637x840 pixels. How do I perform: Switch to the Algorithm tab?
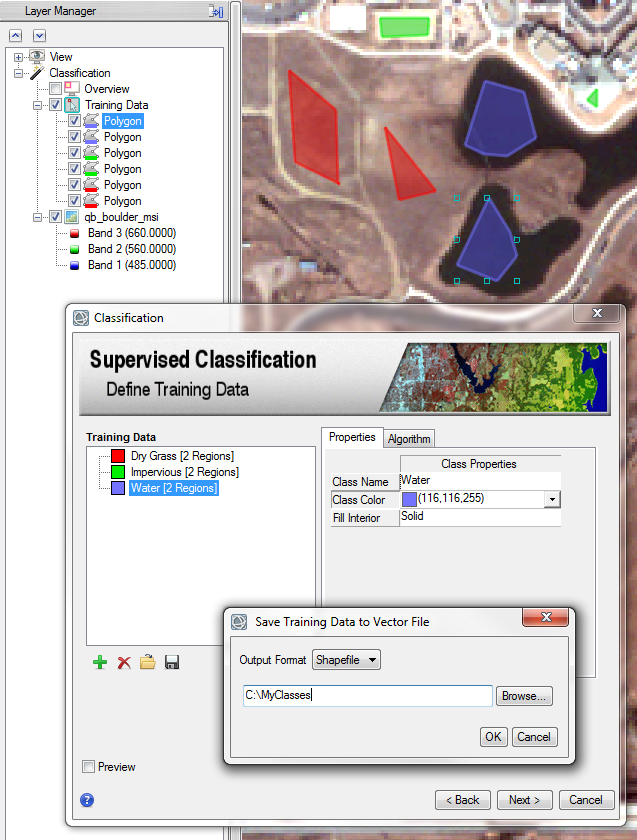(408, 439)
